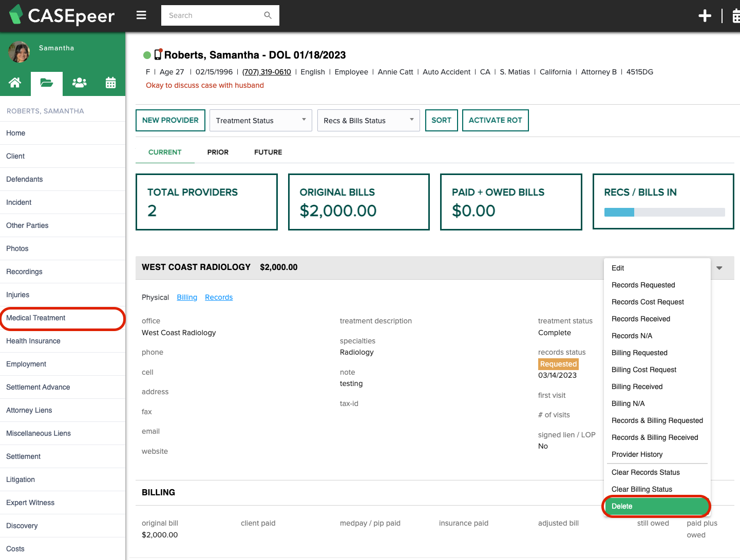Open Provider History from menu
This screenshot has width=740, height=560.
(x=657, y=454)
